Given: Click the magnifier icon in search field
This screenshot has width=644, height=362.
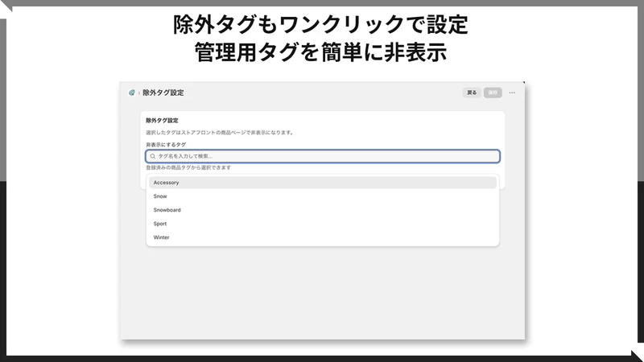Looking at the screenshot, I should click(153, 156).
